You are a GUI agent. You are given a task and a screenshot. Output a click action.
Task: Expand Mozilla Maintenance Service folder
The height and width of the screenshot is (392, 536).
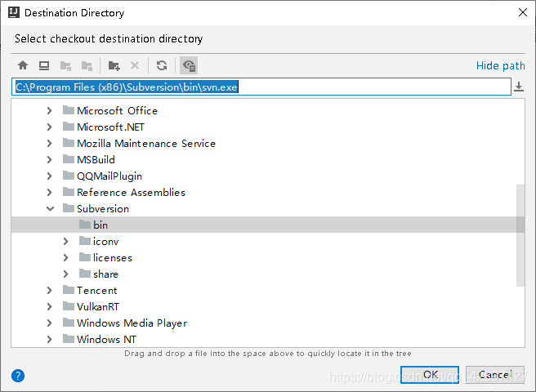click(50, 143)
